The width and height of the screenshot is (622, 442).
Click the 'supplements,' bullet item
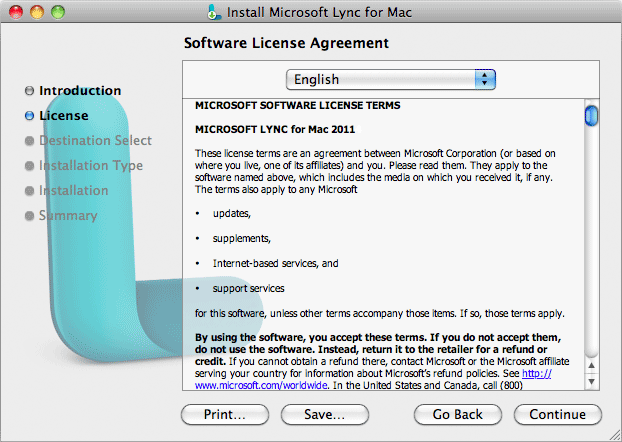(x=242, y=238)
